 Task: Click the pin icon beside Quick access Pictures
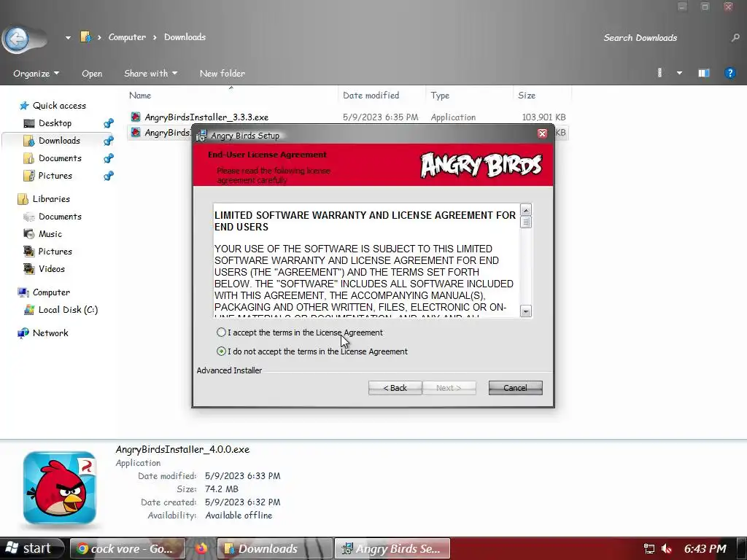click(109, 176)
